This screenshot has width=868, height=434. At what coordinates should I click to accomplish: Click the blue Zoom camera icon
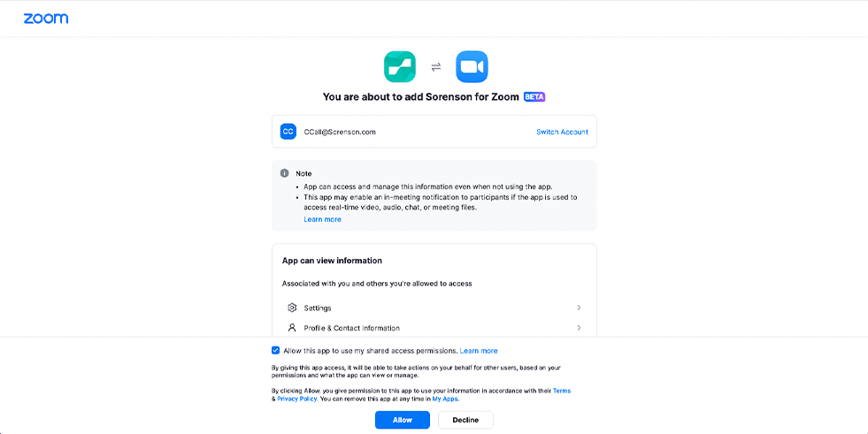coord(472,67)
